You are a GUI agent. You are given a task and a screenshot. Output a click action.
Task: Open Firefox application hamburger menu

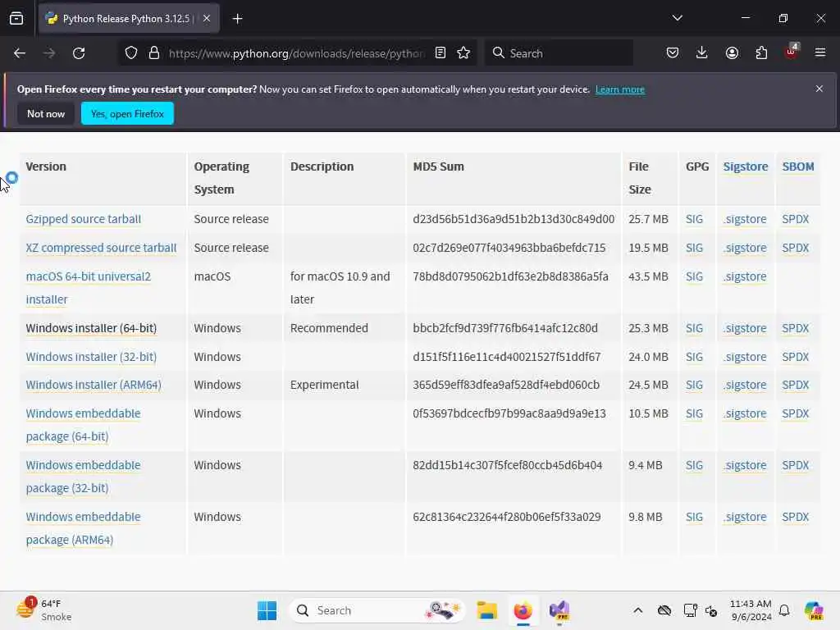point(820,53)
